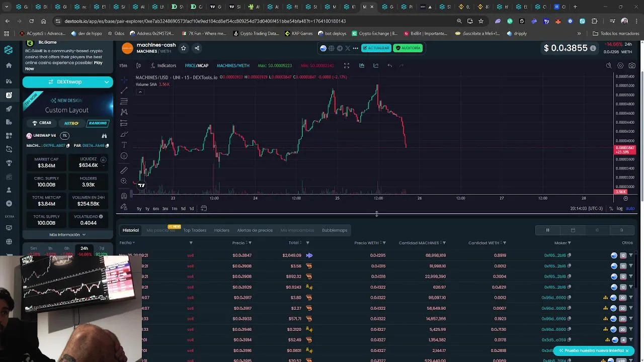Viewport: 644px width, 362px height.
Task: Switch to the Top Traders tab
Action: pyautogui.click(x=195, y=230)
